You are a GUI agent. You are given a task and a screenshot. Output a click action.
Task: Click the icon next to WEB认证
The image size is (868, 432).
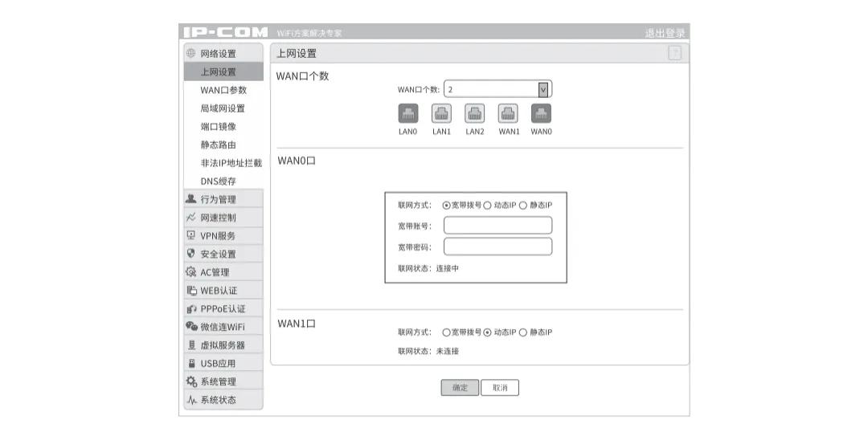pyautogui.click(x=191, y=290)
